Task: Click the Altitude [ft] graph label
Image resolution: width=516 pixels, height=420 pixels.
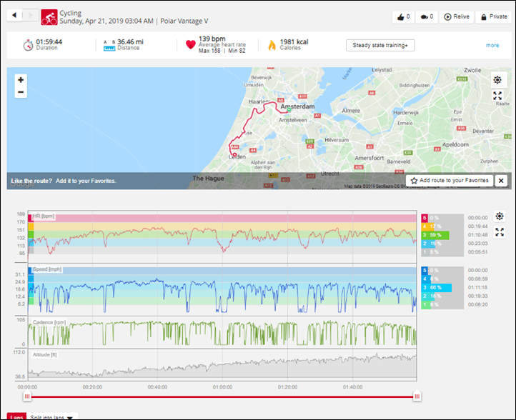Action: click(x=45, y=354)
